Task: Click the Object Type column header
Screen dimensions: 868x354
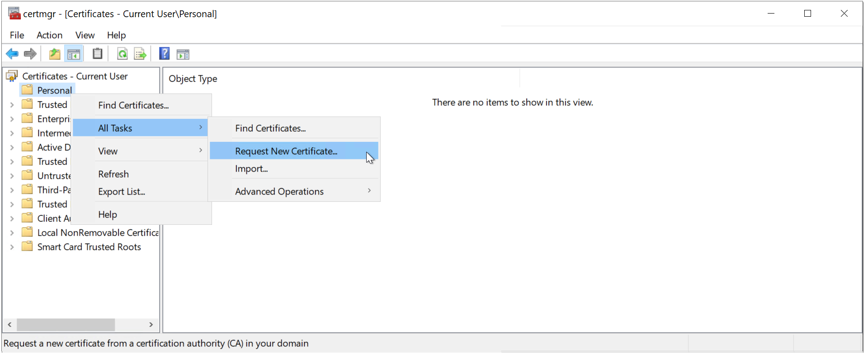Action: (x=193, y=79)
